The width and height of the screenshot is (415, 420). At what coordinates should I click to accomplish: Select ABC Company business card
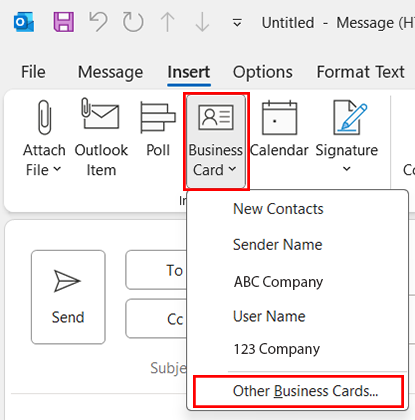pos(278,282)
